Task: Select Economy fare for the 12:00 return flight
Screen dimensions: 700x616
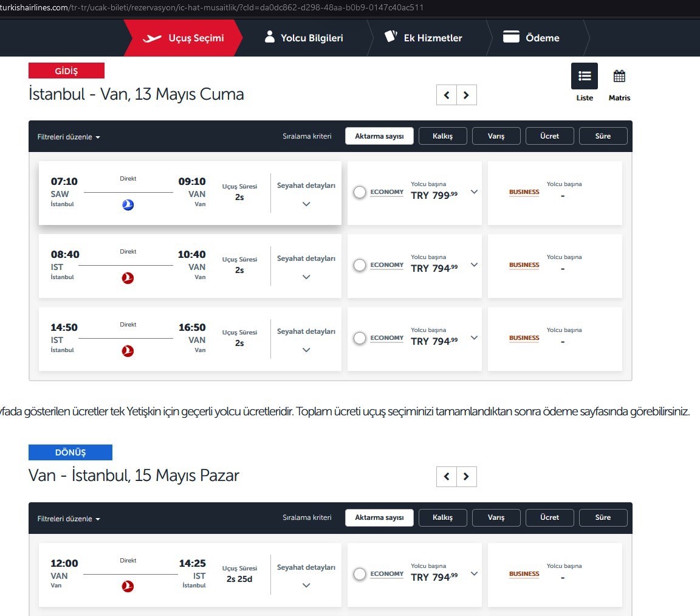Action: coord(359,574)
